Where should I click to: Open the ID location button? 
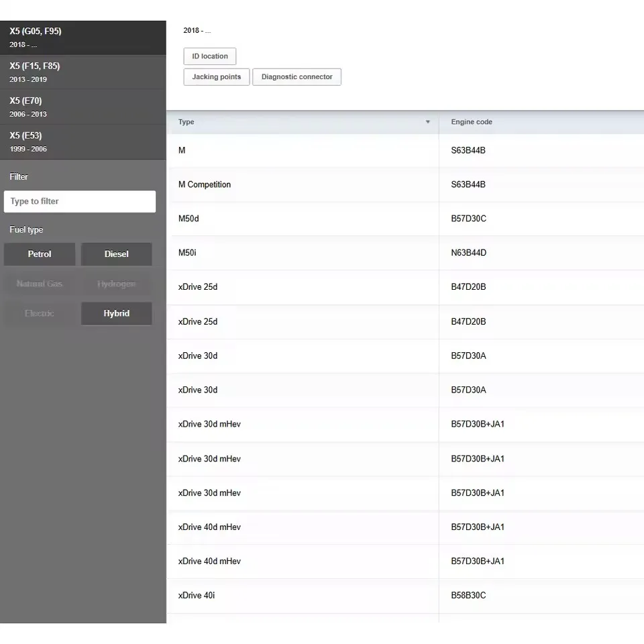[210, 56]
